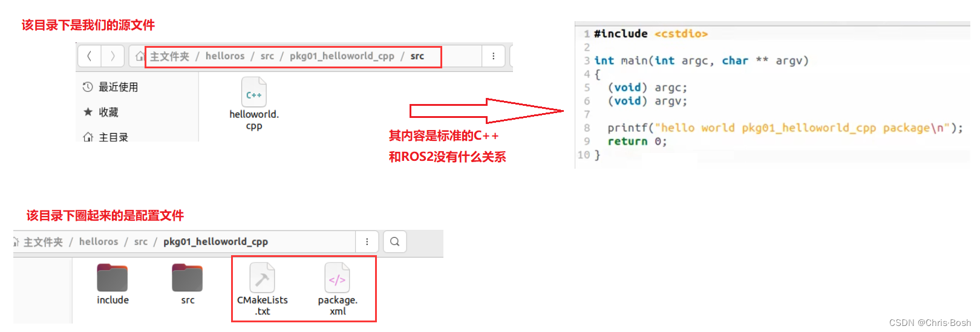Click code line 3 with int main declaration
980x332 pixels.
(x=701, y=60)
